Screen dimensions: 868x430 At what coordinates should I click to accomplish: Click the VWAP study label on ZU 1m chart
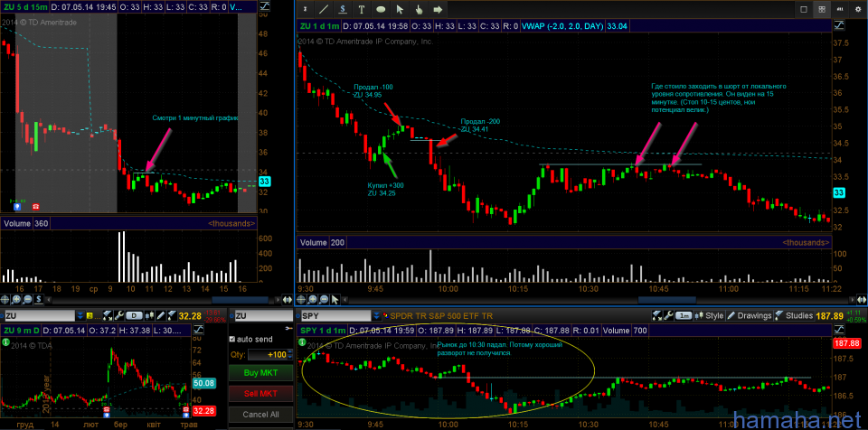(x=561, y=25)
